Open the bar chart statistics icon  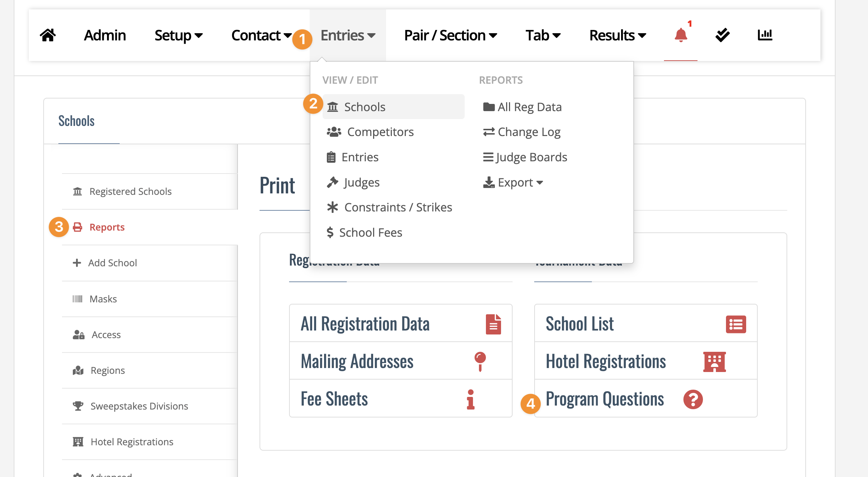coord(765,35)
